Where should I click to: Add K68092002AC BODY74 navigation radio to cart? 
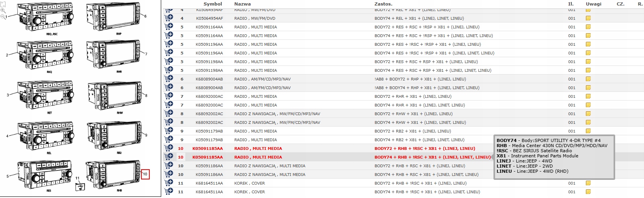(x=169, y=122)
